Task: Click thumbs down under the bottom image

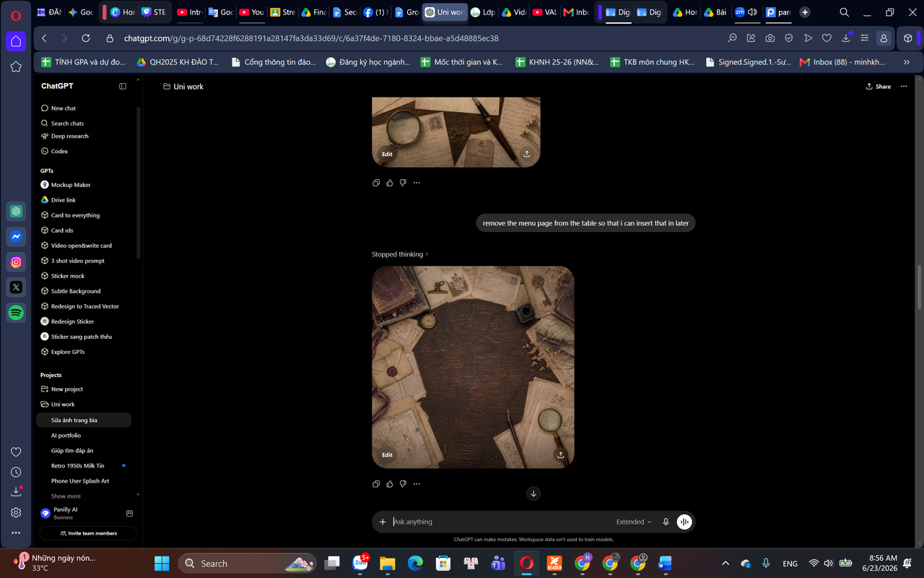Action: tap(403, 484)
